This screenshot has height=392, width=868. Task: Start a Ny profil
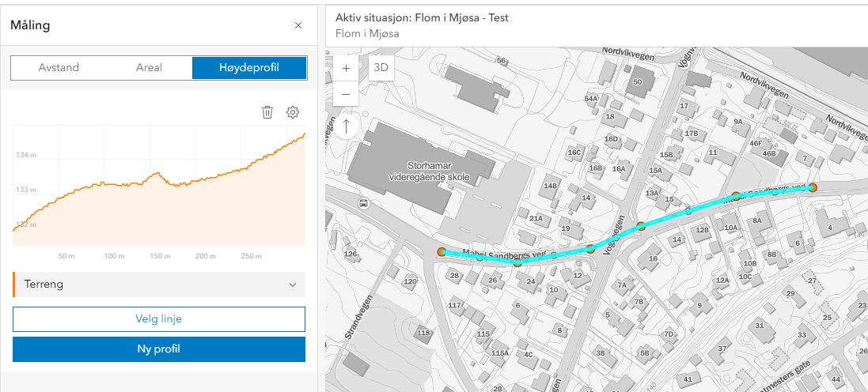tap(159, 349)
